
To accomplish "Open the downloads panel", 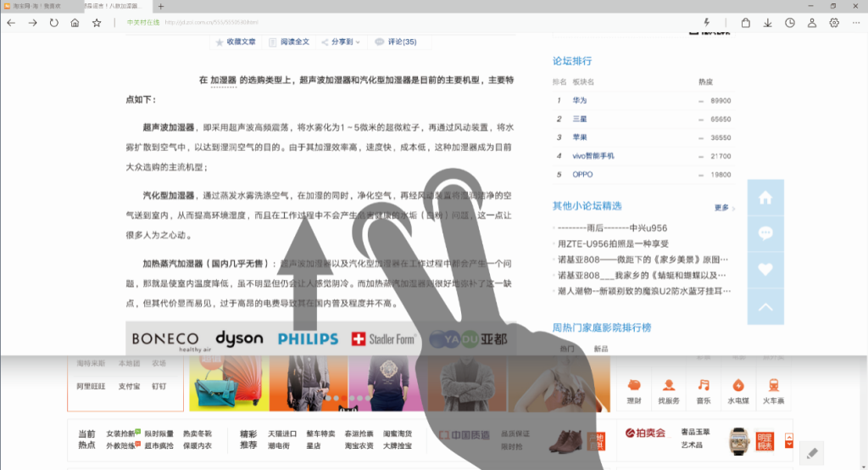I will tap(768, 23).
